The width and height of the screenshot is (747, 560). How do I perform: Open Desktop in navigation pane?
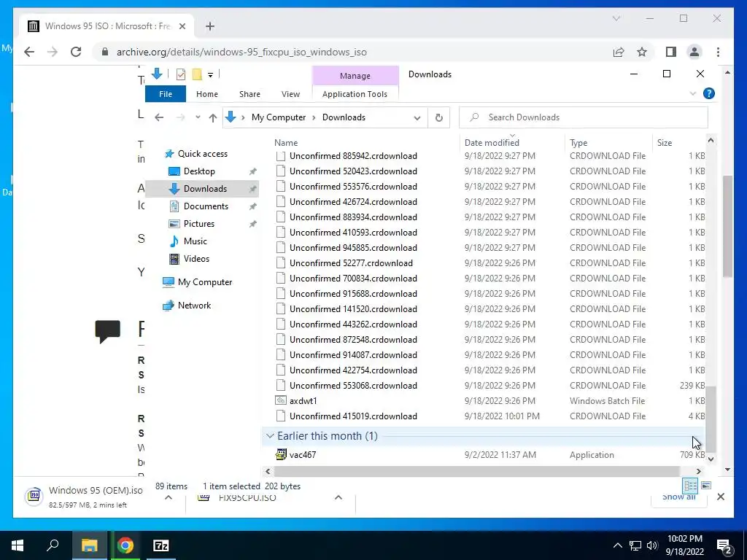[x=199, y=171]
